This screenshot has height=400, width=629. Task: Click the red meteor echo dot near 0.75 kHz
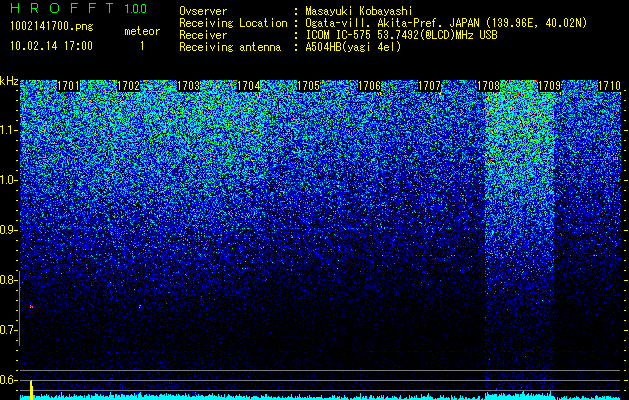pos(31,306)
